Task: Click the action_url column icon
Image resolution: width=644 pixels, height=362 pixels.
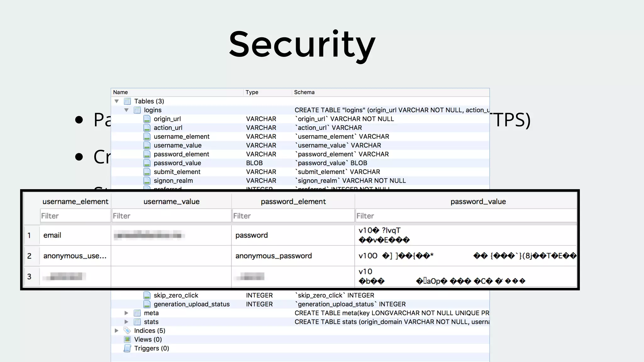Action: point(147,128)
